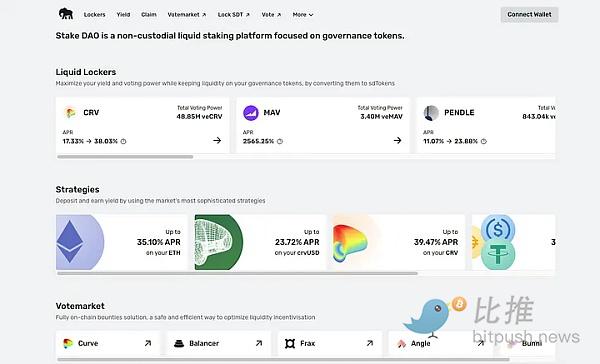Viewport: 600px width, 364px height.
Task: Open the Angle votemarket link
Action: click(440, 343)
